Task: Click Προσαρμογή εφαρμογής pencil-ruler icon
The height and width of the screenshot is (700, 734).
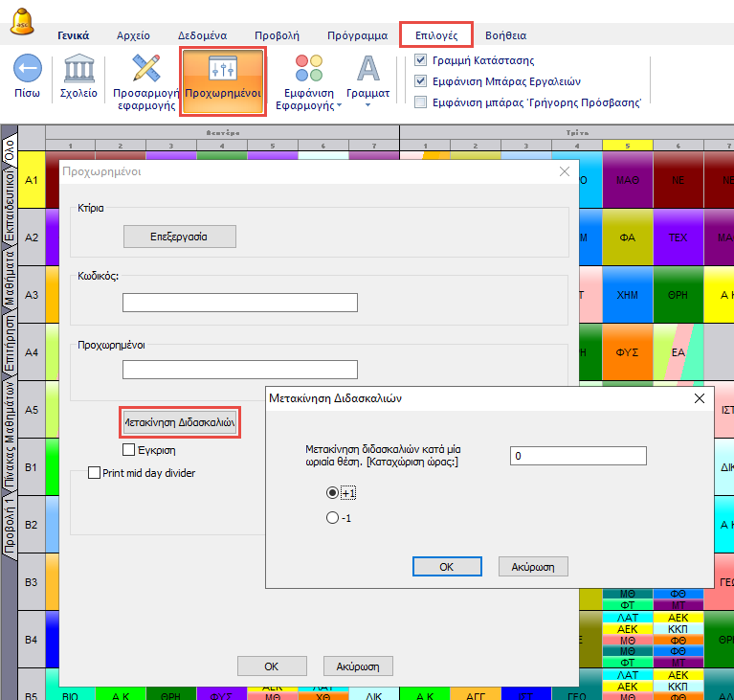Action: coord(145,69)
